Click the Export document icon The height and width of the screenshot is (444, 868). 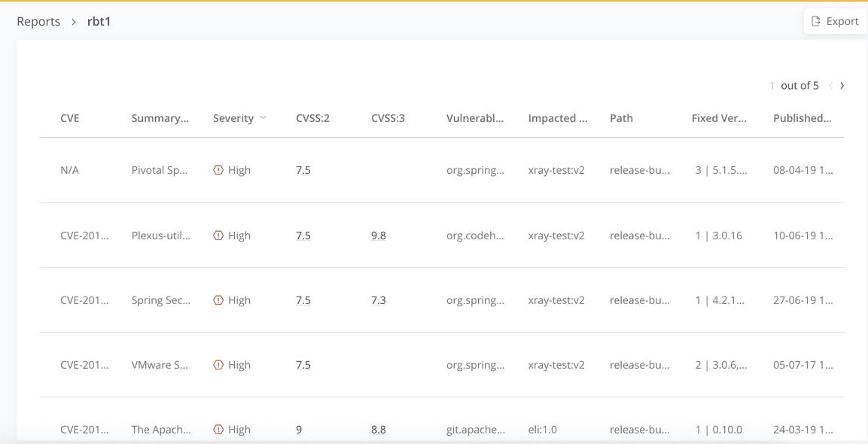pos(815,20)
